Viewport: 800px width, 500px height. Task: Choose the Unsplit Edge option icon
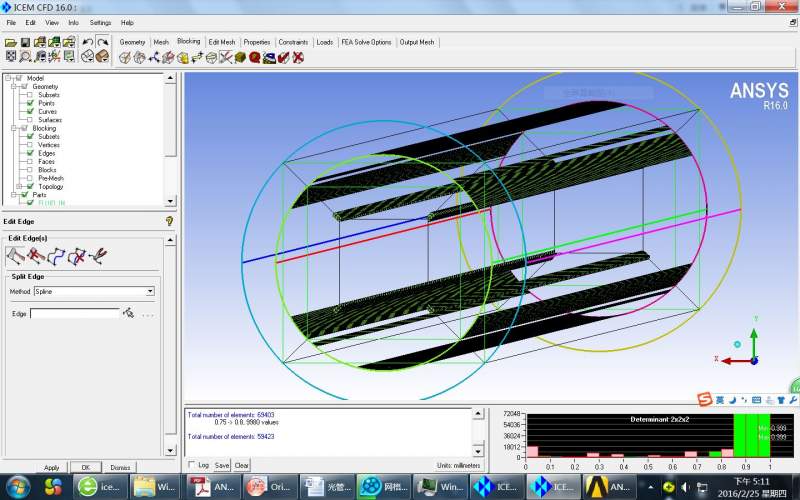[x=35, y=256]
